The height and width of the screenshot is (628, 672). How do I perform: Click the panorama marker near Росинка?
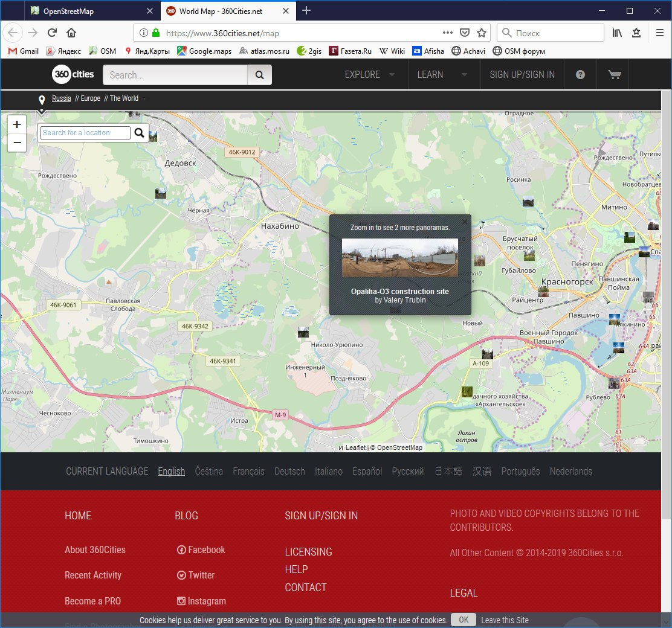(528, 201)
